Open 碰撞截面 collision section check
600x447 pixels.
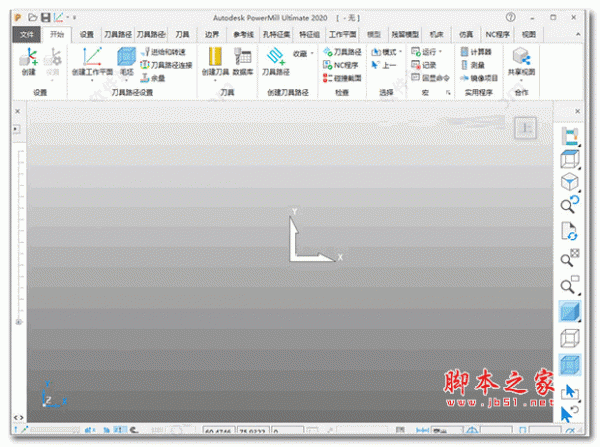pyautogui.click(x=342, y=78)
